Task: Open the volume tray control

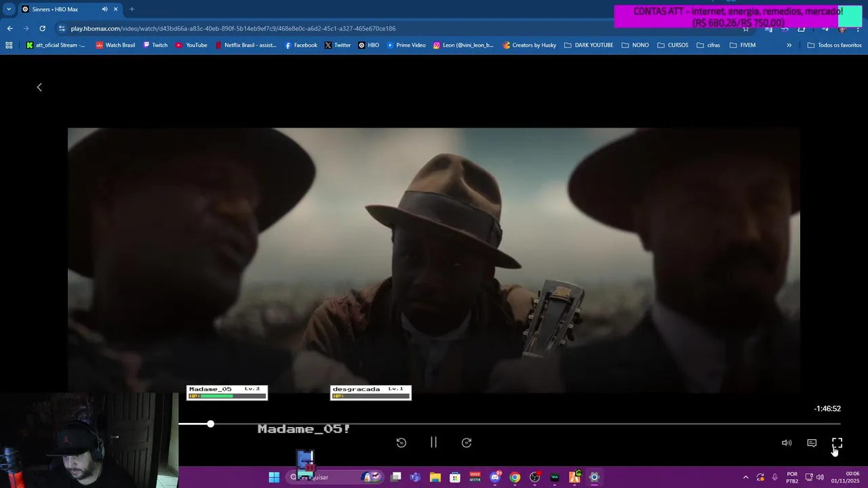Action: tap(820, 477)
